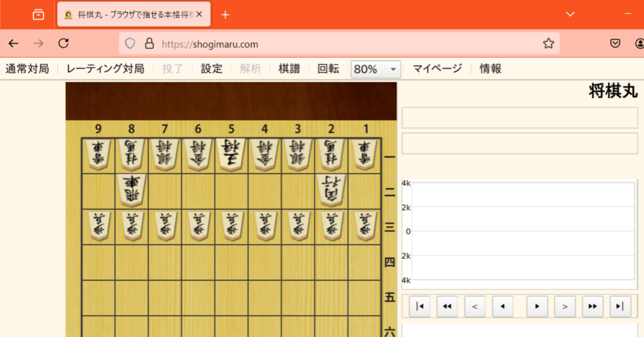
Task: Open the Firefox account profile icon
Action: coord(639,44)
